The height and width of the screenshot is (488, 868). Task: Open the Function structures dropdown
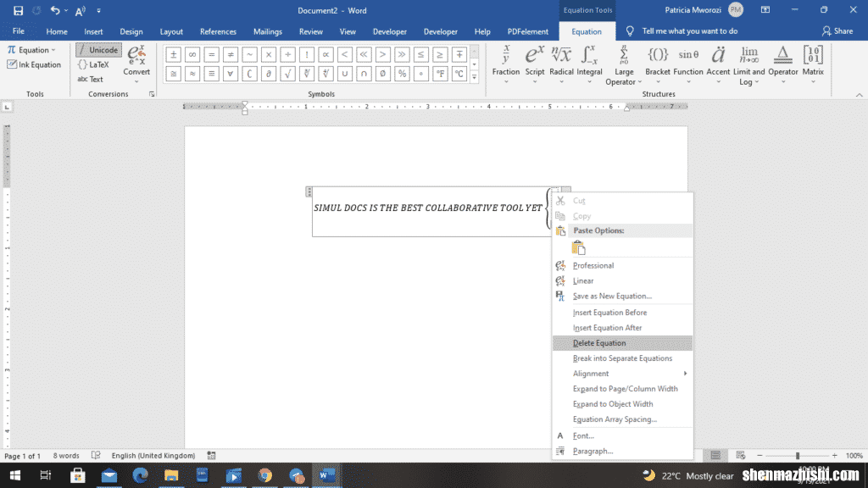pos(688,64)
